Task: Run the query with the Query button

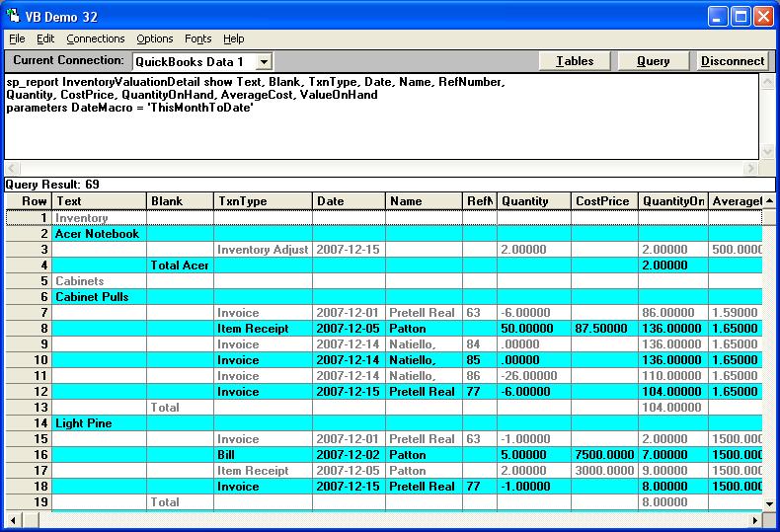Action: click(x=653, y=61)
